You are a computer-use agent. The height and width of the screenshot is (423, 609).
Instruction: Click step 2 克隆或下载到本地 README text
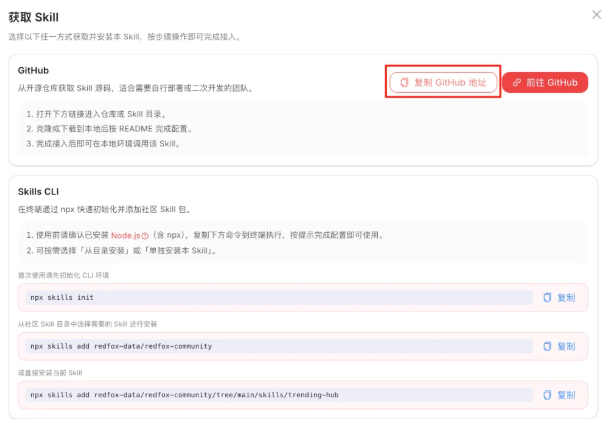(x=110, y=129)
